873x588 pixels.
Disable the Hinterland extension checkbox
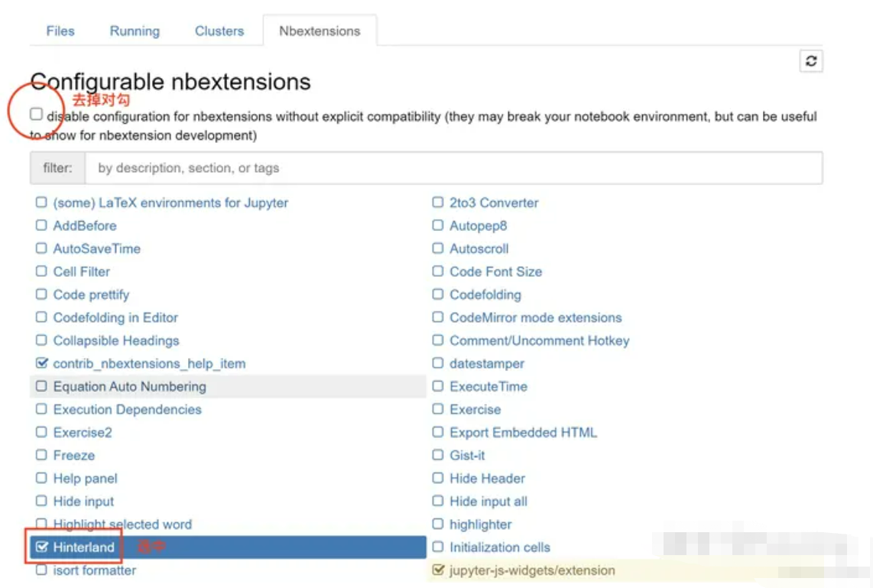(x=41, y=547)
